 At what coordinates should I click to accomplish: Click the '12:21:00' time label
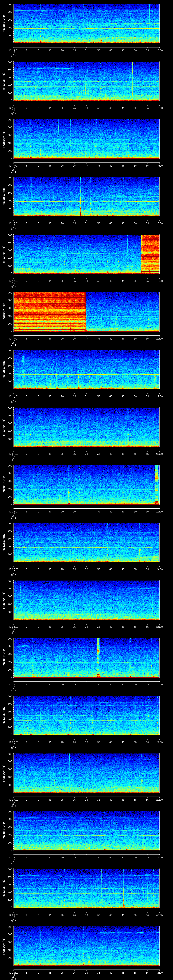(x=14, y=454)
